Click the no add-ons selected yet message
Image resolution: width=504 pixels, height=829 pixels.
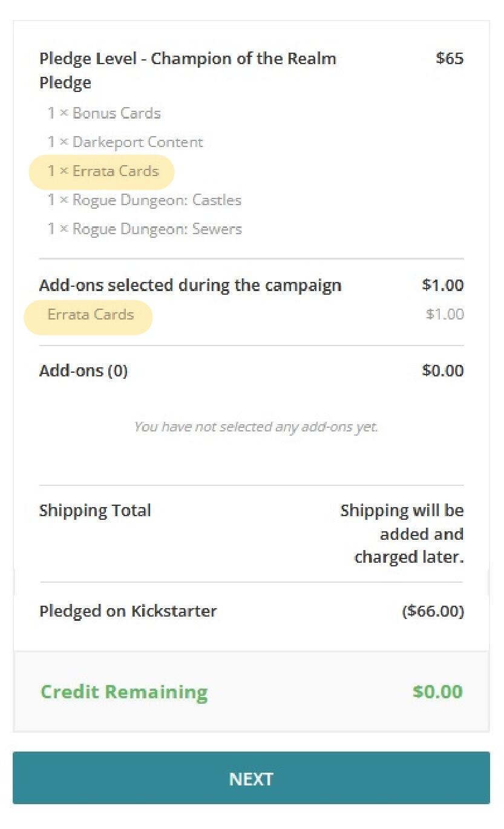click(256, 427)
